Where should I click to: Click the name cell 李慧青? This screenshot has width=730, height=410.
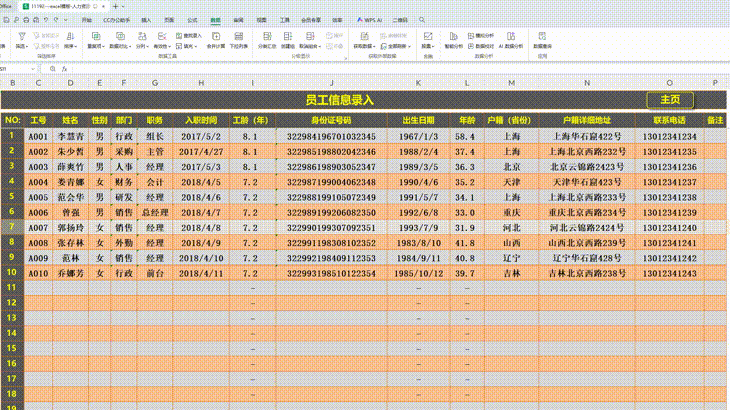click(x=70, y=136)
